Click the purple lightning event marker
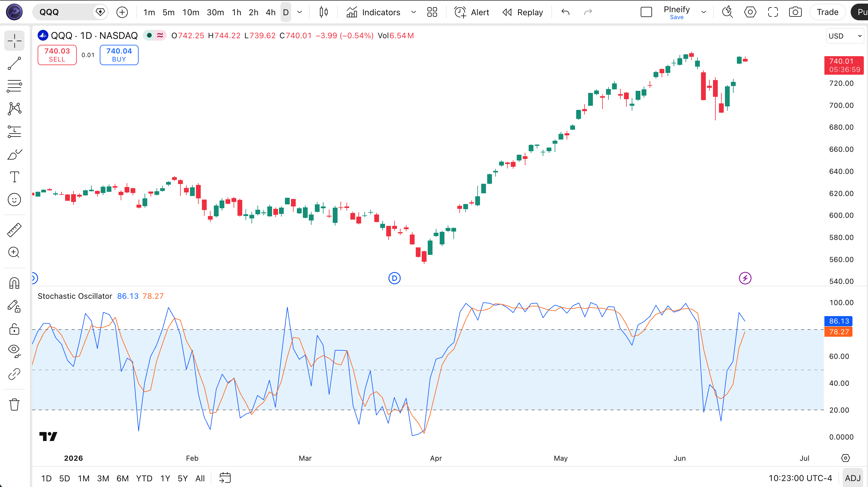 click(745, 278)
